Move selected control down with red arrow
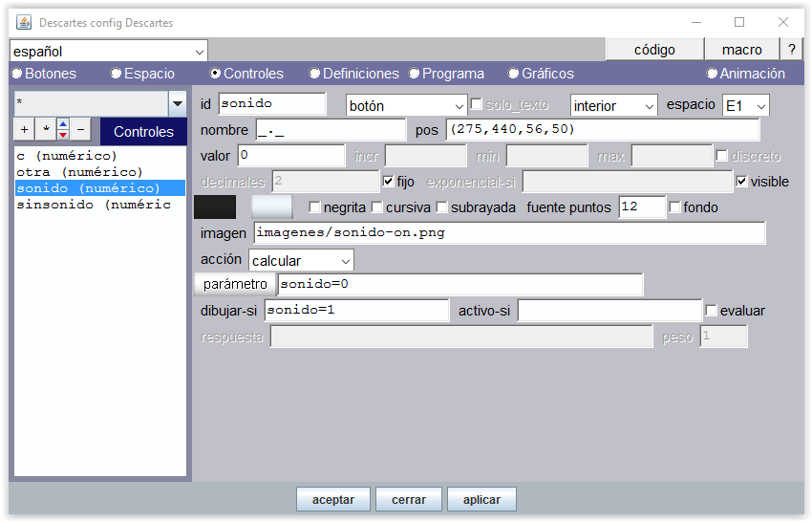Viewport: 812px width, 522px height. pos(63,135)
